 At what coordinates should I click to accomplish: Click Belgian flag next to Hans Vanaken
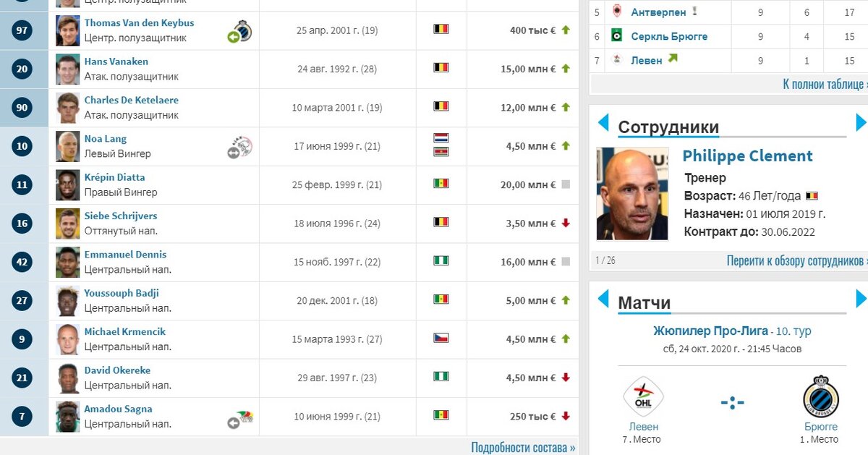[x=441, y=67]
